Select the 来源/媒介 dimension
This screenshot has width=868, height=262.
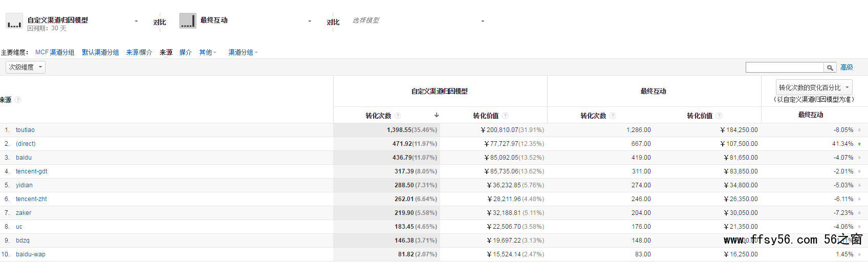pos(139,52)
